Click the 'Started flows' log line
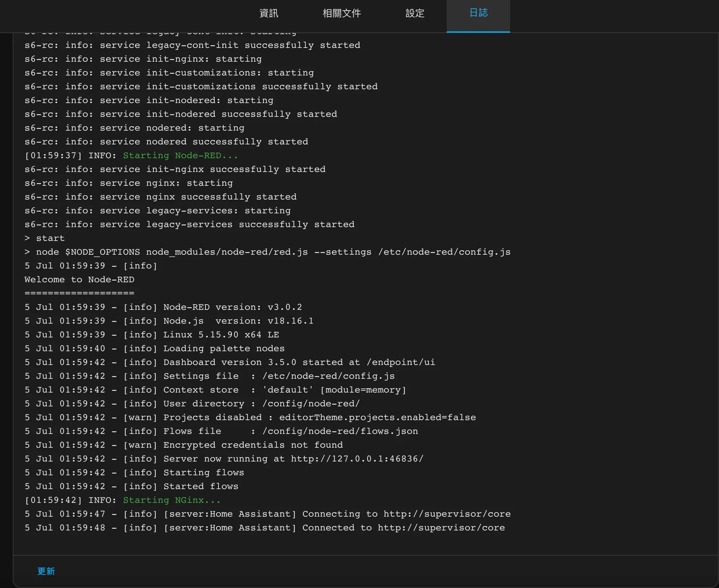Viewport: 719px width, 588px height. (x=131, y=486)
